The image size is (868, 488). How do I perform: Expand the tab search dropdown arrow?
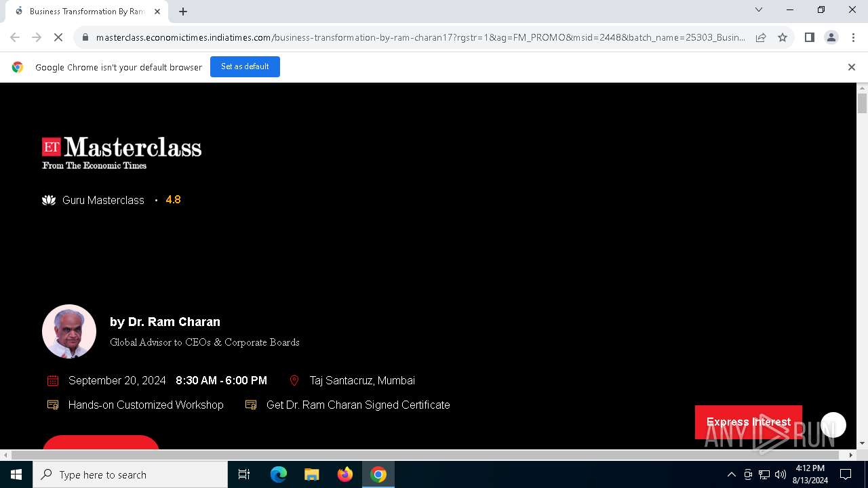(x=759, y=9)
